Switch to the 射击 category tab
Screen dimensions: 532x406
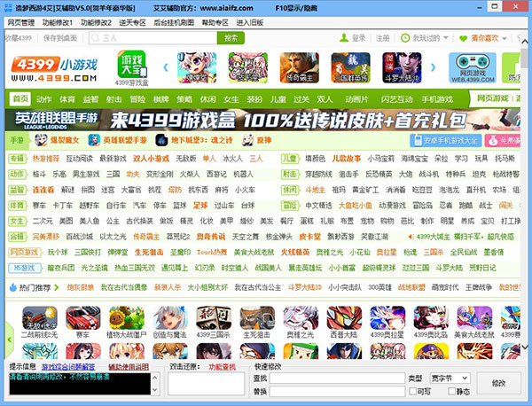click(x=112, y=98)
